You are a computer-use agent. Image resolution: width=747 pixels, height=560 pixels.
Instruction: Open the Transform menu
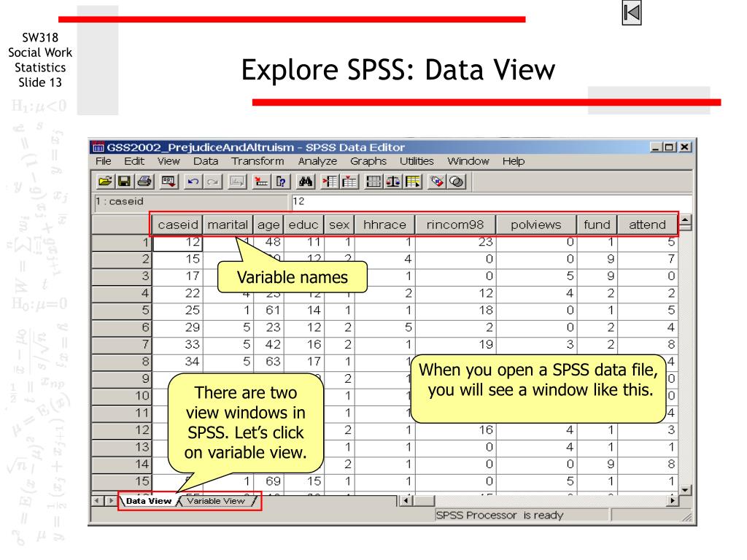pyautogui.click(x=258, y=161)
